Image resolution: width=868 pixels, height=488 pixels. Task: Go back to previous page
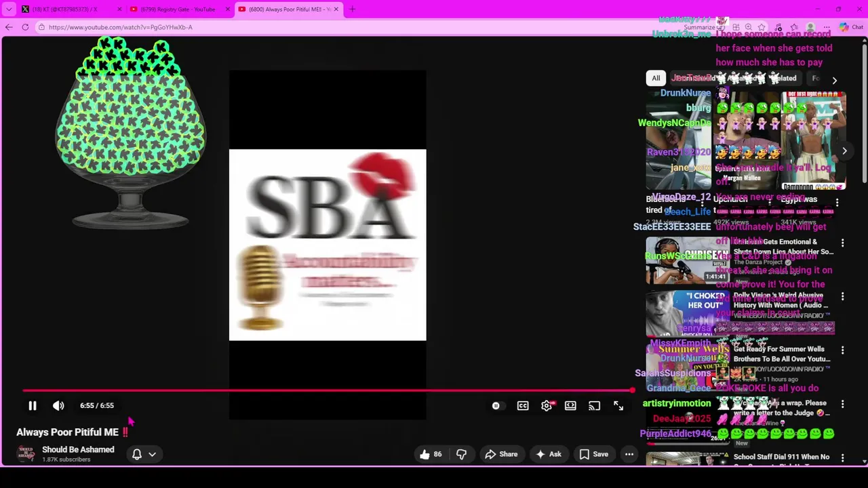tap(9, 27)
